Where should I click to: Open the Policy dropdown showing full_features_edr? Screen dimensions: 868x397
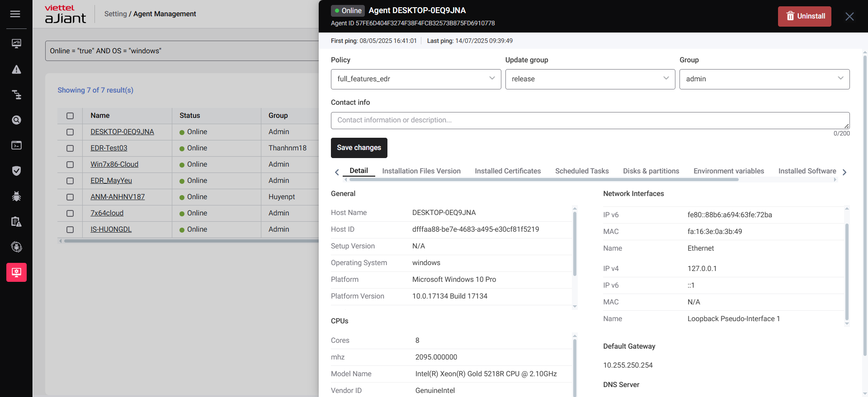tap(415, 79)
